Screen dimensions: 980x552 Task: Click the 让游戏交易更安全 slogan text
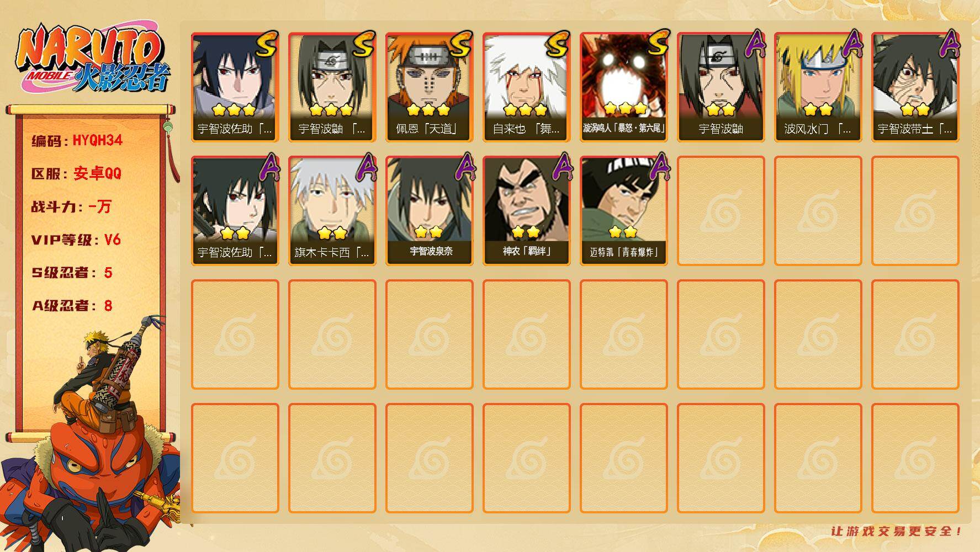point(897,531)
